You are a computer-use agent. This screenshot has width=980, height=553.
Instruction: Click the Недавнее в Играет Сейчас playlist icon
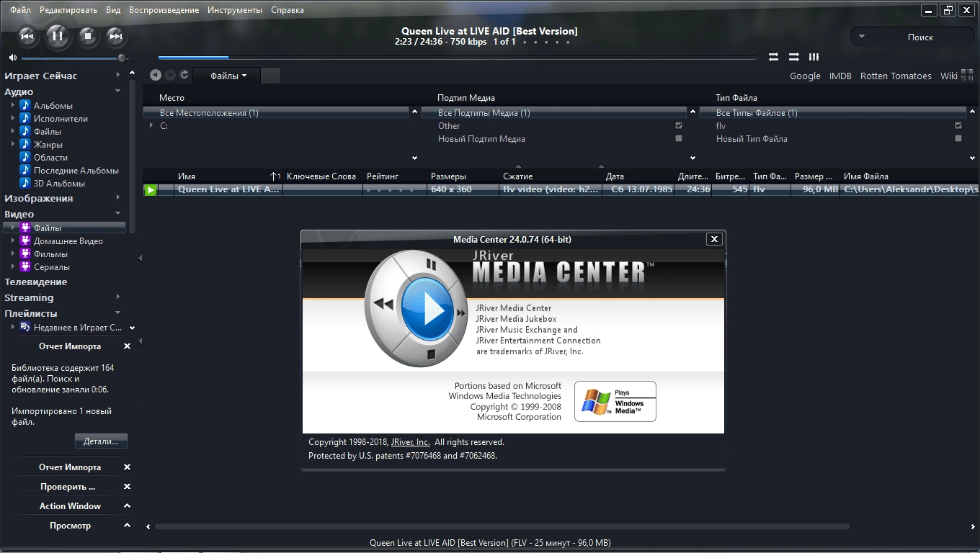click(25, 328)
